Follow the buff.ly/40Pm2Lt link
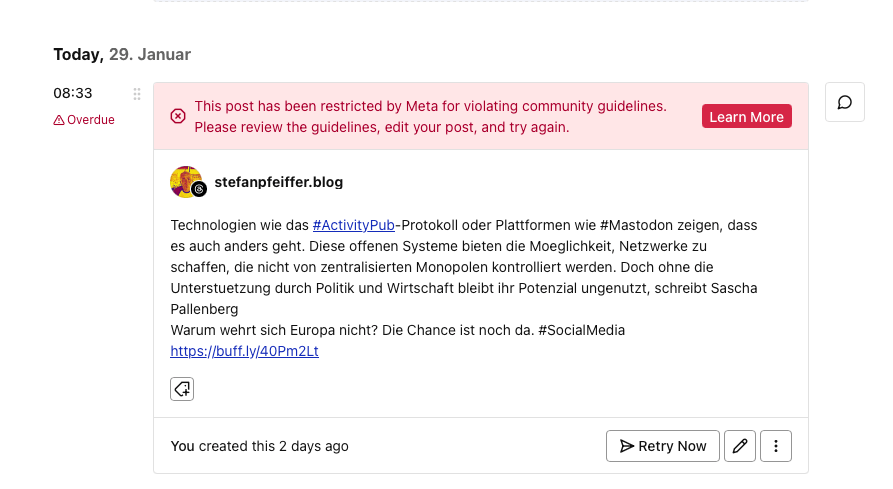The image size is (893, 489). 244,352
